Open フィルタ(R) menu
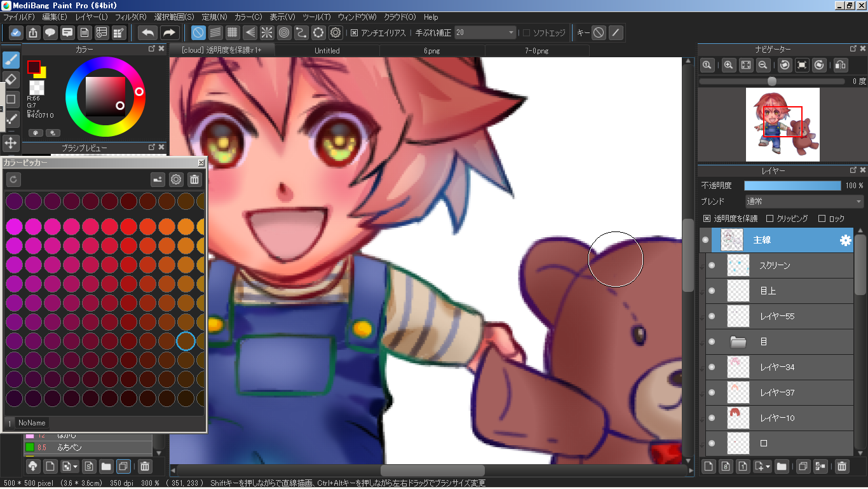This screenshot has height=489, width=868. click(131, 17)
